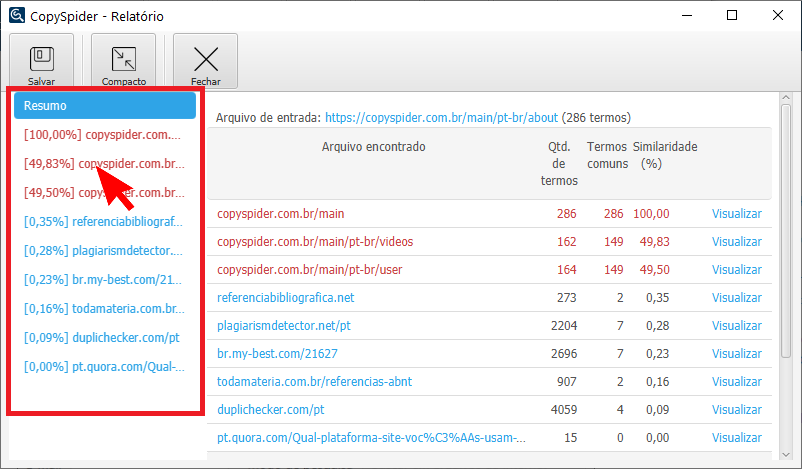Click Visualizar for copyspider.com.br/main row
The image size is (802, 469).
737,214
